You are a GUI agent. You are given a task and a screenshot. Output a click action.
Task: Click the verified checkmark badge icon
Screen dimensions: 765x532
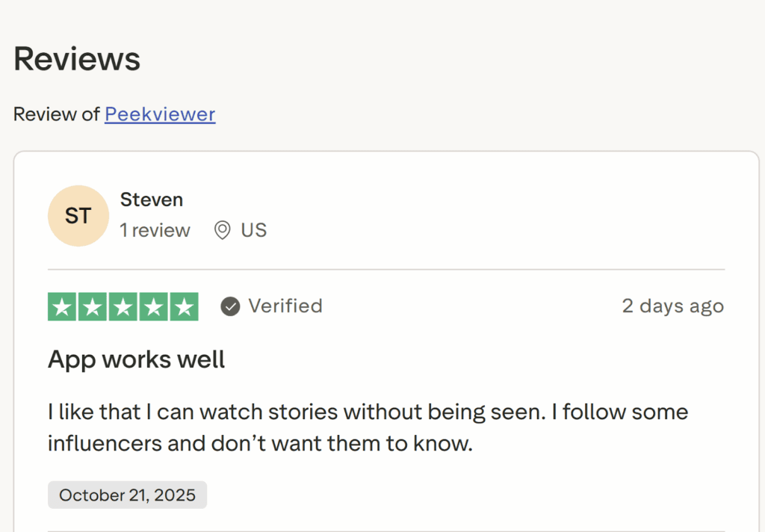click(230, 306)
